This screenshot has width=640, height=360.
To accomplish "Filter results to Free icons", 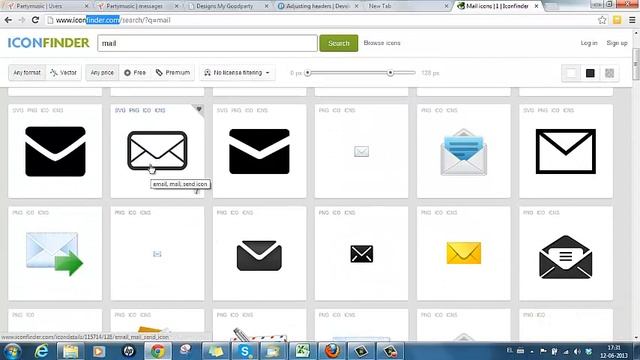I will [x=135, y=73].
